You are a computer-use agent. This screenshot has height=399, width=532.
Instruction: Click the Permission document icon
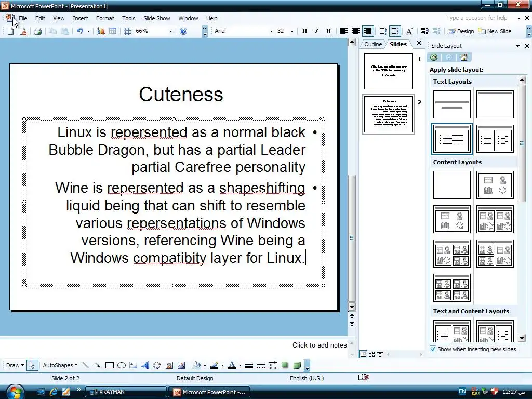point(23,31)
